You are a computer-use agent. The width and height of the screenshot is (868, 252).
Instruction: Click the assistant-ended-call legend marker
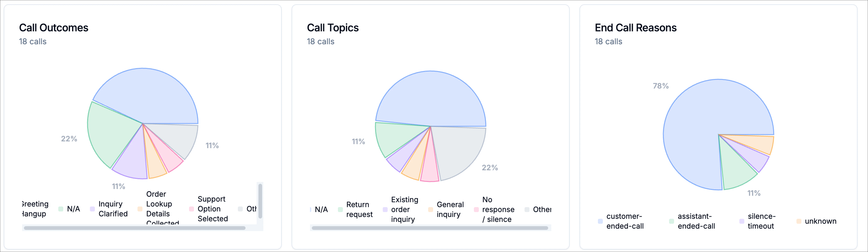(x=671, y=221)
